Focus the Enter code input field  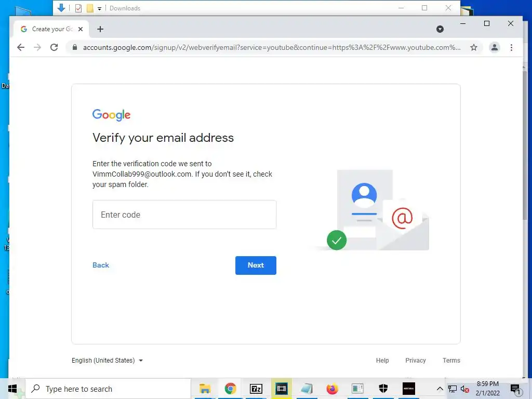click(184, 215)
